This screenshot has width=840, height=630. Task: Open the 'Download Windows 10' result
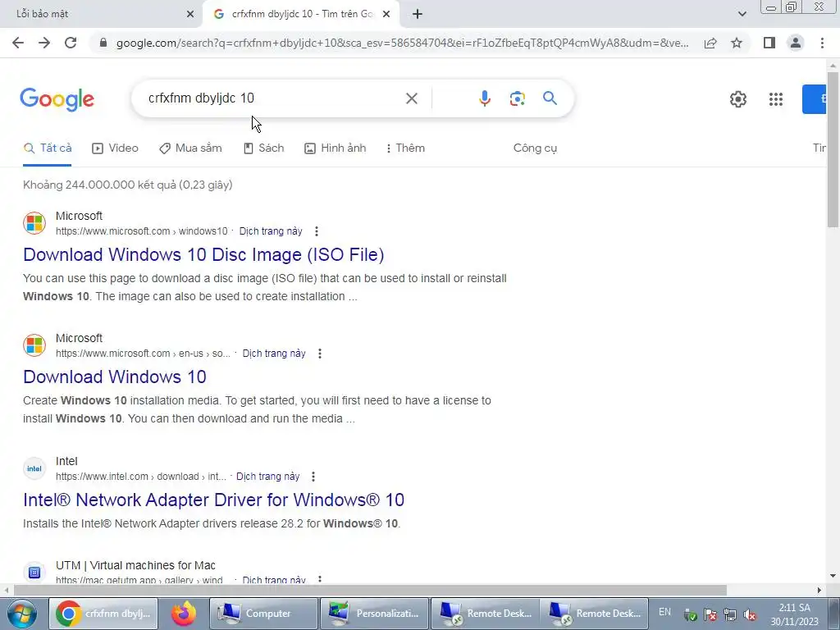pos(115,377)
